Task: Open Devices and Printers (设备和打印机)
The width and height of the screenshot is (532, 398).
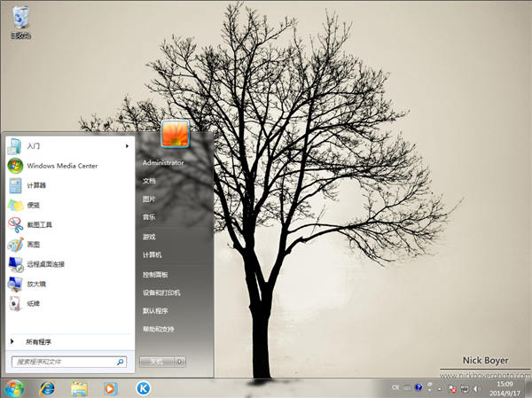Action: [x=161, y=292]
